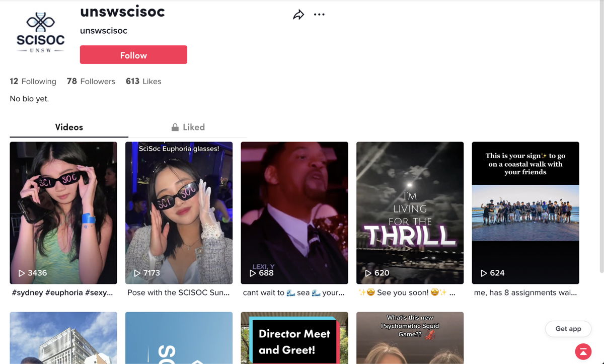Switch to the Videos tab
The width and height of the screenshot is (604, 364).
coord(68,127)
